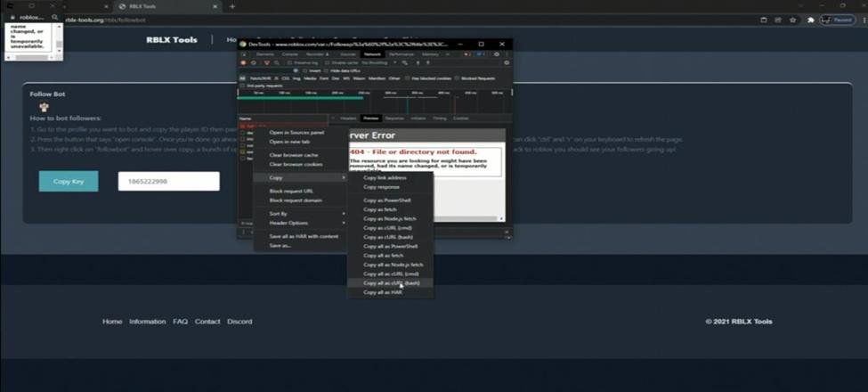The width and height of the screenshot is (868, 392).
Task: Select Copy all as cURL (bash)
Action: click(x=391, y=282)
